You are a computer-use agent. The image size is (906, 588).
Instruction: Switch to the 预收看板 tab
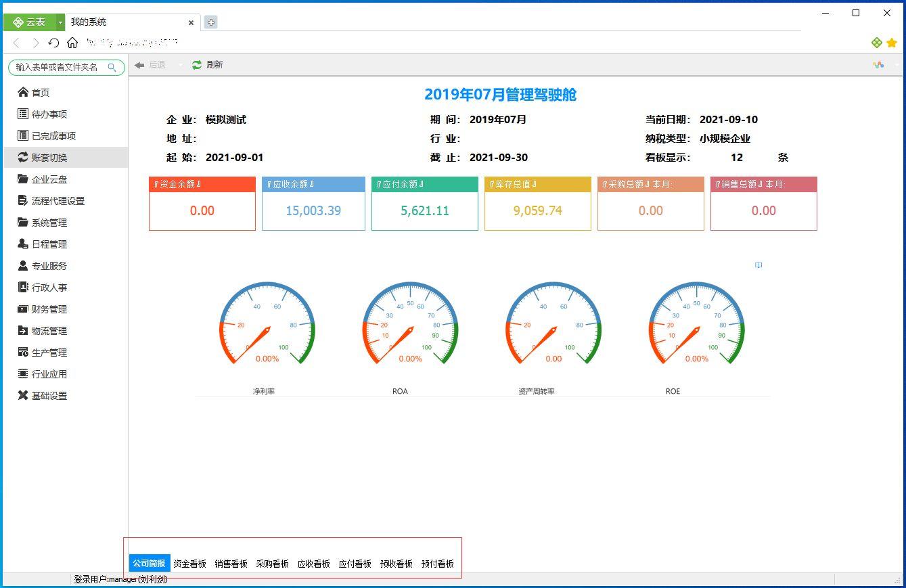point(397,564)
